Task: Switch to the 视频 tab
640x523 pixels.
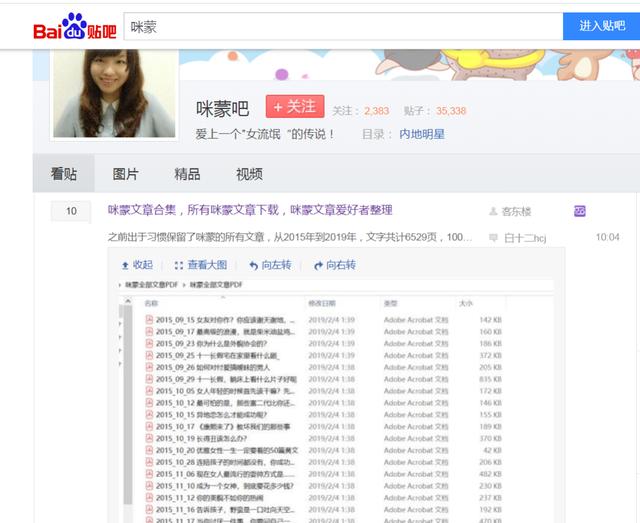Action: [249, 174]
